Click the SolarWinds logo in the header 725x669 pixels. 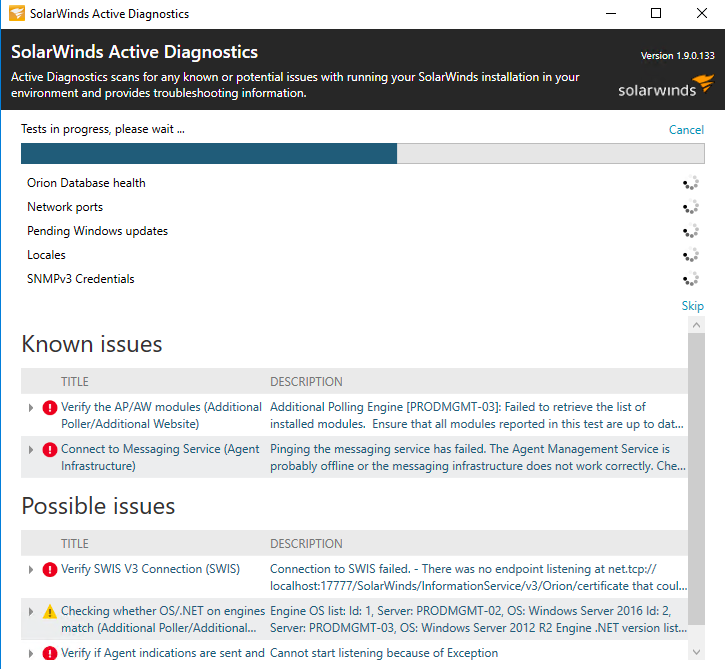tap(666, 86)
